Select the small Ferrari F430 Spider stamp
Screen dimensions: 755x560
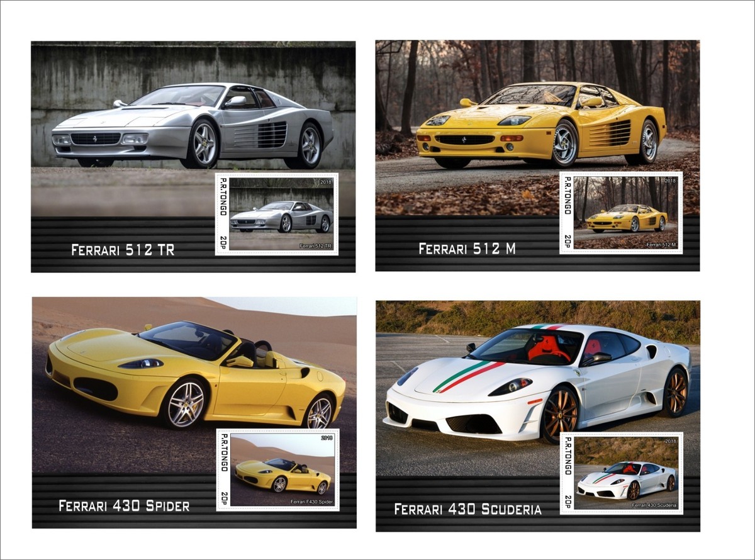(x=277, y=470)
